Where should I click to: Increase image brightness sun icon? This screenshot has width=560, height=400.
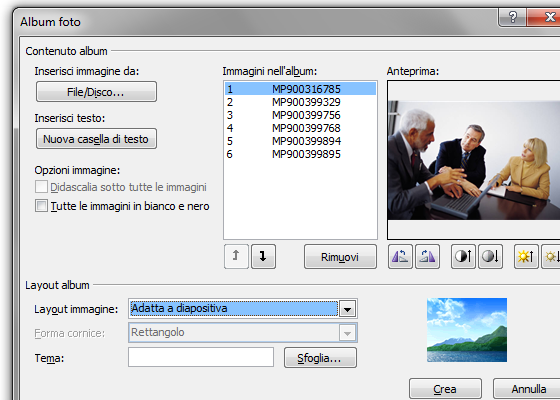pos(526,256)
